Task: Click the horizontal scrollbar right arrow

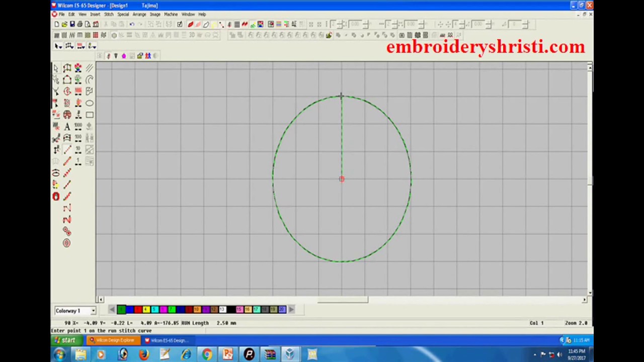Action: [x=585, y=300]
